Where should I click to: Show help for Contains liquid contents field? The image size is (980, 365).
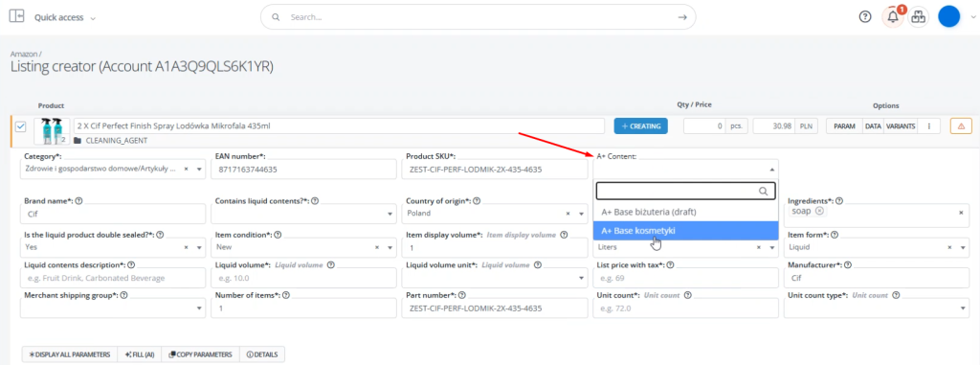coord(315,201)
